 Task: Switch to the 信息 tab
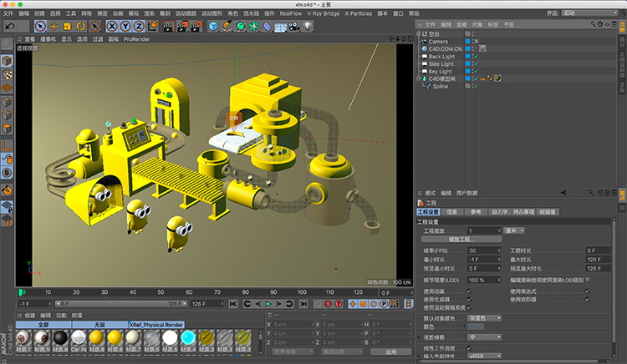451,212
